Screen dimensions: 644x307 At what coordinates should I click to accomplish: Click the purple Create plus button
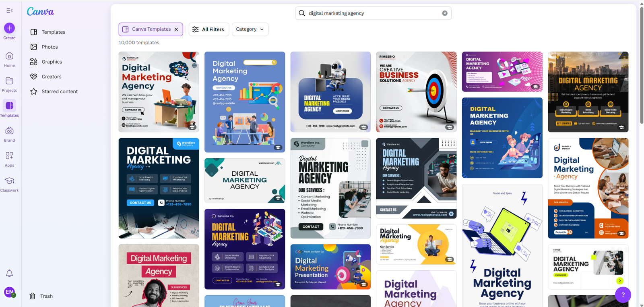[x=10, y=28]
